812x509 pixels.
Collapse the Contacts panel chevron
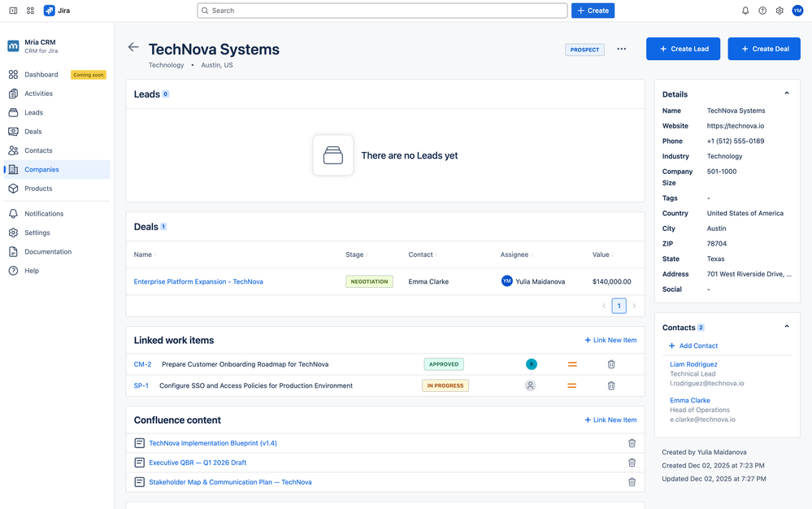click(x=785, y=327)
